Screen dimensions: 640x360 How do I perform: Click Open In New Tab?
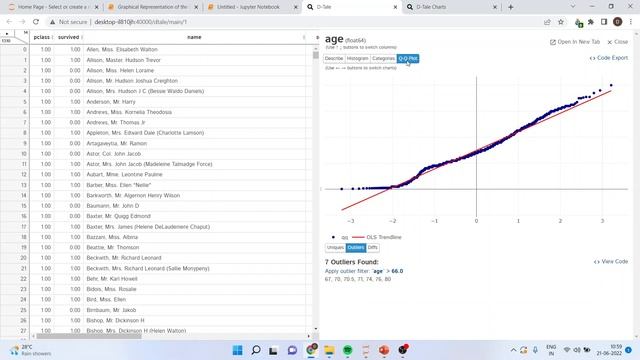click(x=575, y=42)
